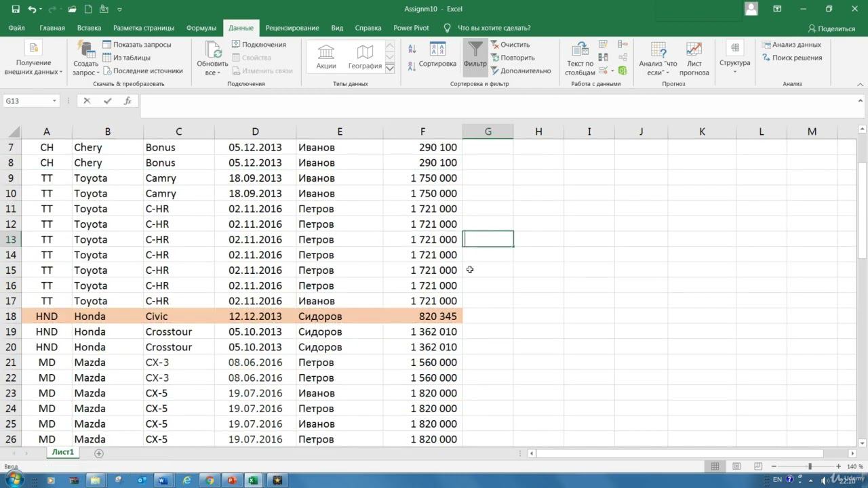Screen dimensions: 868x488
Task: Open Получение внешних данных dropdown
Action: pyautogui.click(x=33, y=59)
